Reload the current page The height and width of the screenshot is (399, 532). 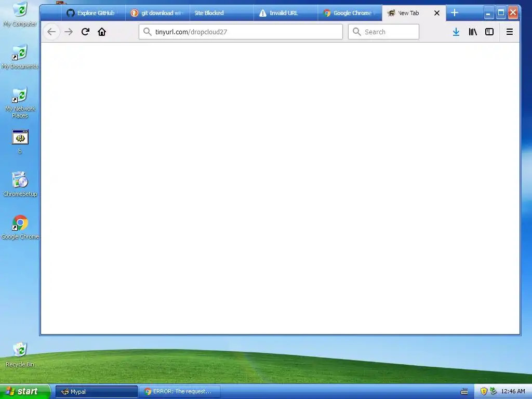pos(85,32)
